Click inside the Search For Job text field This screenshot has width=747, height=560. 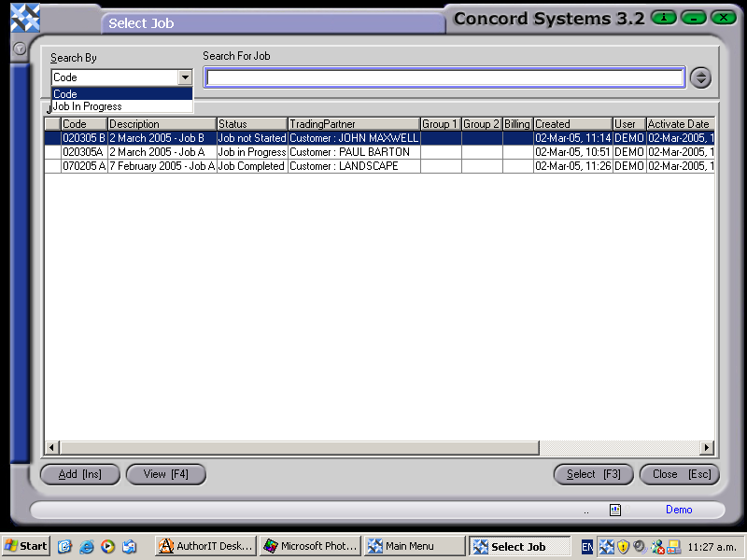coord(444,77)
